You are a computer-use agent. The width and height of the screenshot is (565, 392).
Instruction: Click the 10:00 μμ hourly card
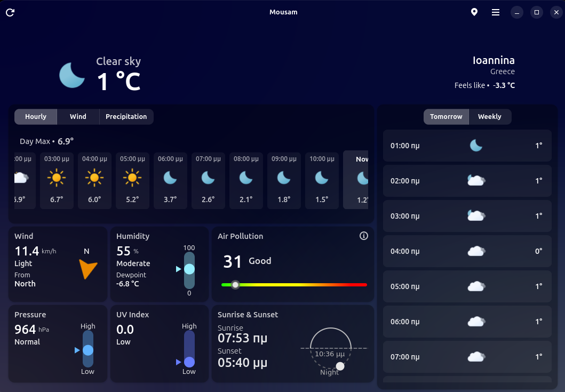(x=322, y=180)
